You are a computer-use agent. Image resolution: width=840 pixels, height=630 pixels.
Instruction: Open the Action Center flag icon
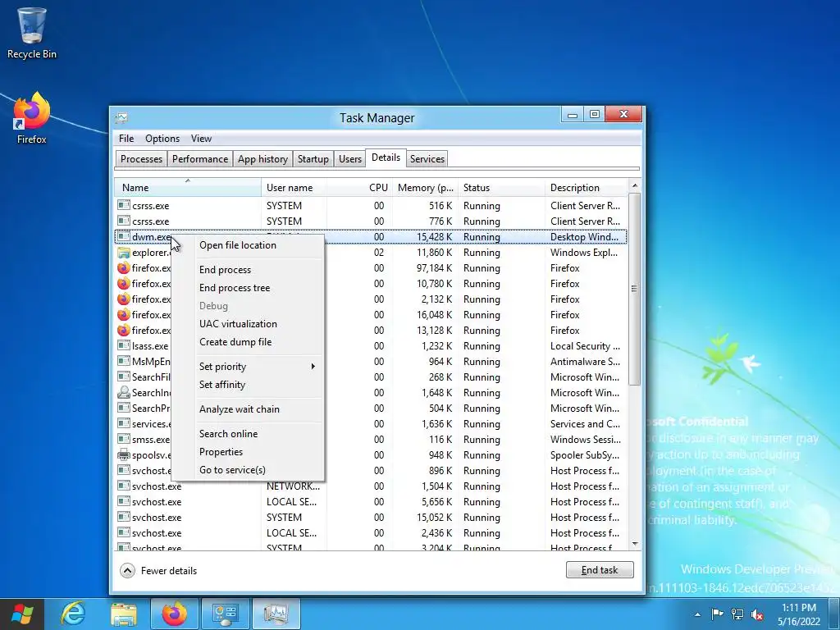[717, 614]
